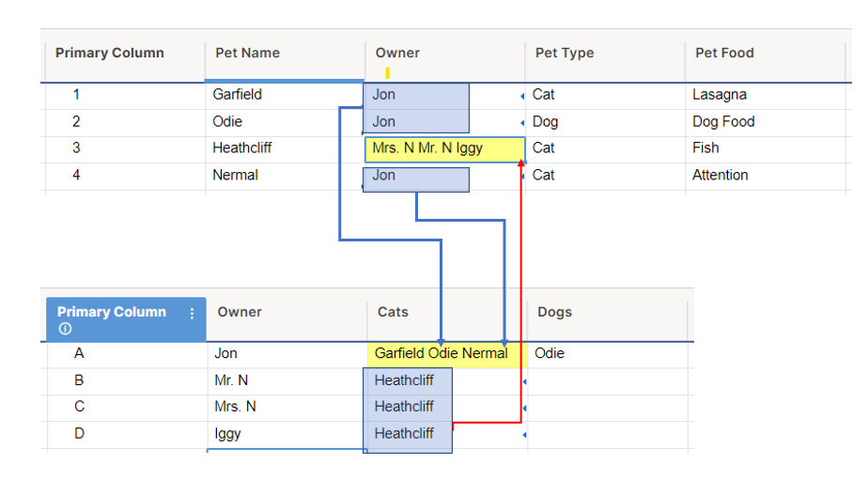Click the info icon under Primary Column
This screenshot has width=868, height=496.
pyautogui.click(x=66, y=329)
